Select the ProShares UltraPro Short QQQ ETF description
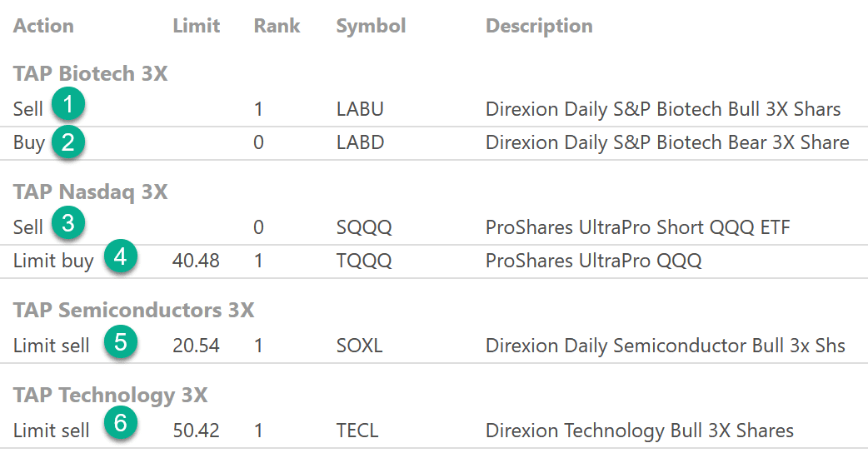The image size is (868, 458). pos(637,227)
